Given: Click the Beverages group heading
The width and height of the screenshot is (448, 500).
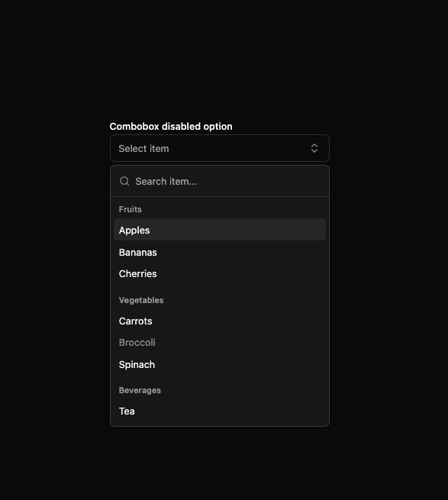Looking at the screenshot, I should (x=140, y=390).
